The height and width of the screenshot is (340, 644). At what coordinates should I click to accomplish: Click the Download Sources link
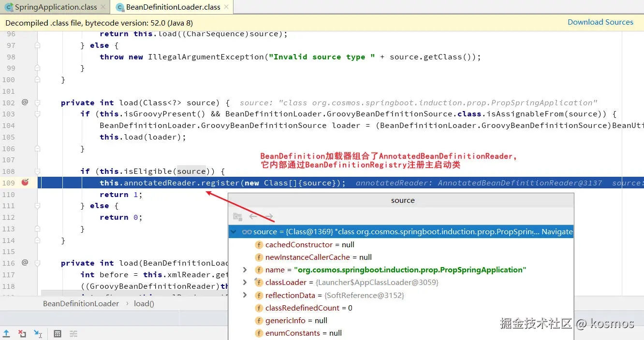600,22
